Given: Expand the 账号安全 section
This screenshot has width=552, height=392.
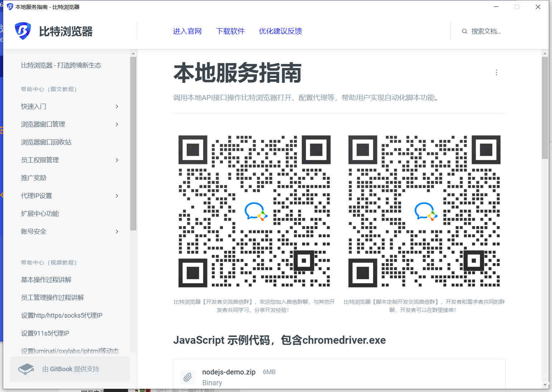Looking at the screenshot, I should coord(117,232).
